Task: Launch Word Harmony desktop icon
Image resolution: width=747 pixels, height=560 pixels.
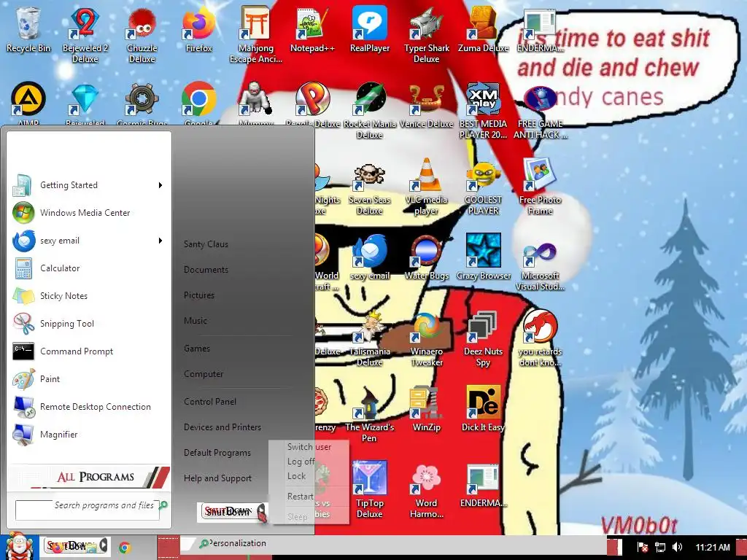Action: [426, 489]
